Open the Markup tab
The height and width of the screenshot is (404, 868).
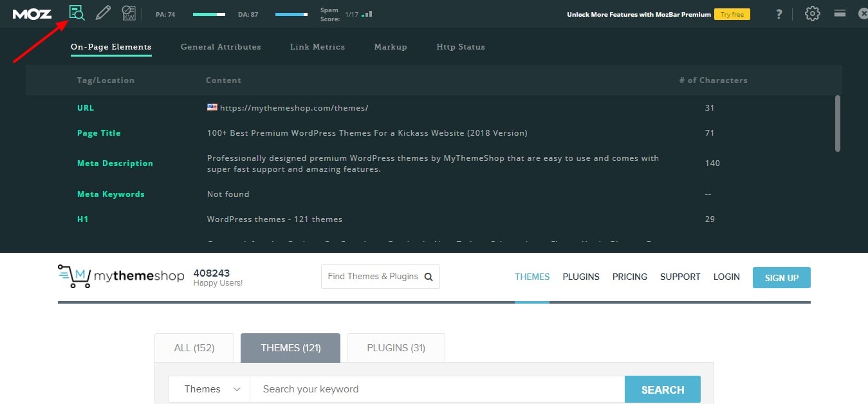[391, 47]
